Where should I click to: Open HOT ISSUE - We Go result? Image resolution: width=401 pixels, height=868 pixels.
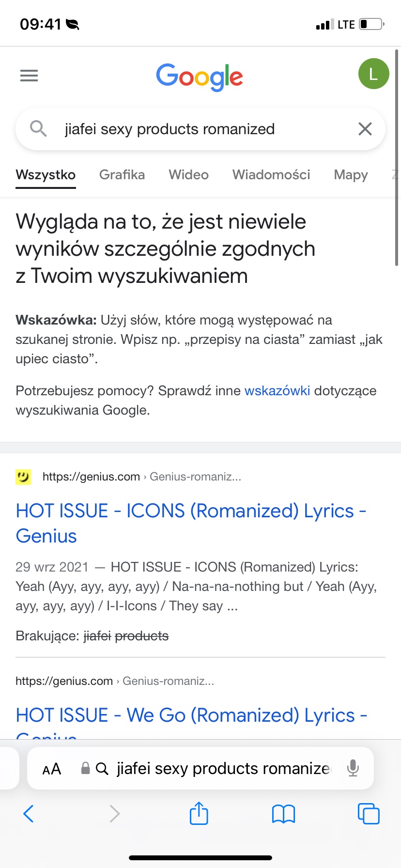(x=191, y=715)
